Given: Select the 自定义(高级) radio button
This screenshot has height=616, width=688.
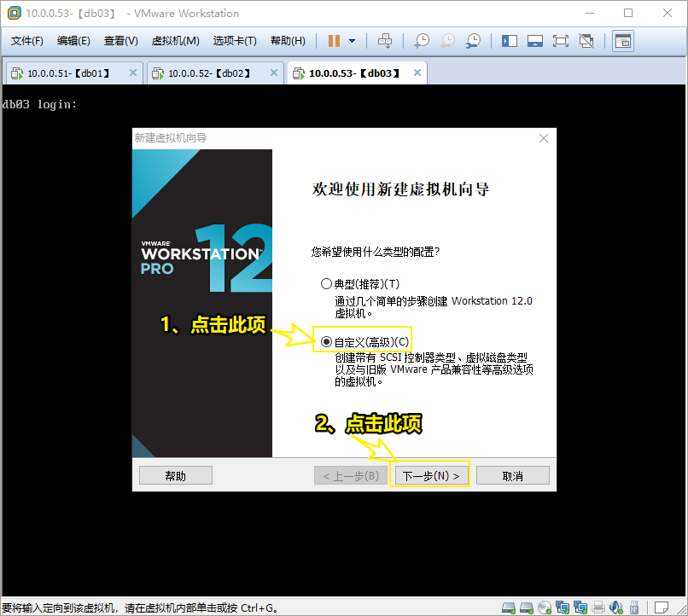Looking at the screenshot, I should 326,340.
